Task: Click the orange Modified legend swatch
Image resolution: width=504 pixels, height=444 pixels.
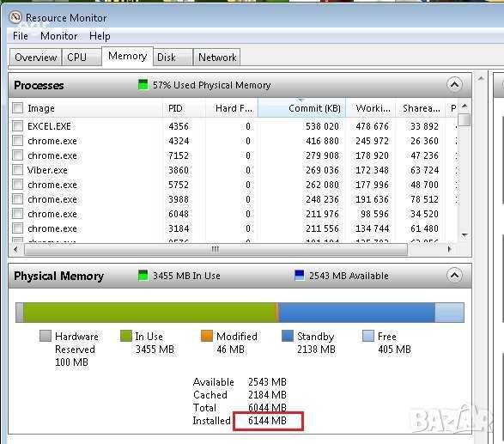Action: tap(207, 336)
